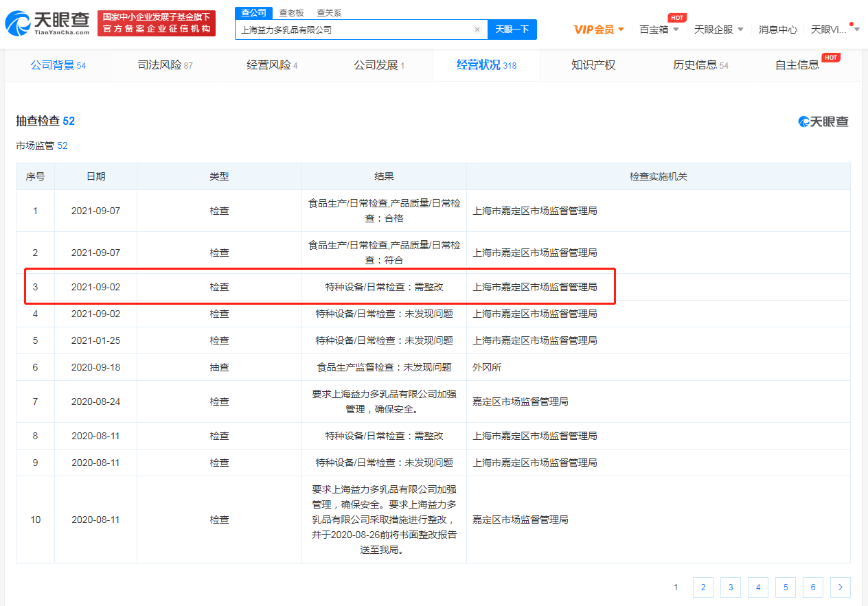
Task: Select the 经营状况 section tab
Action: [x=487, y=65]
